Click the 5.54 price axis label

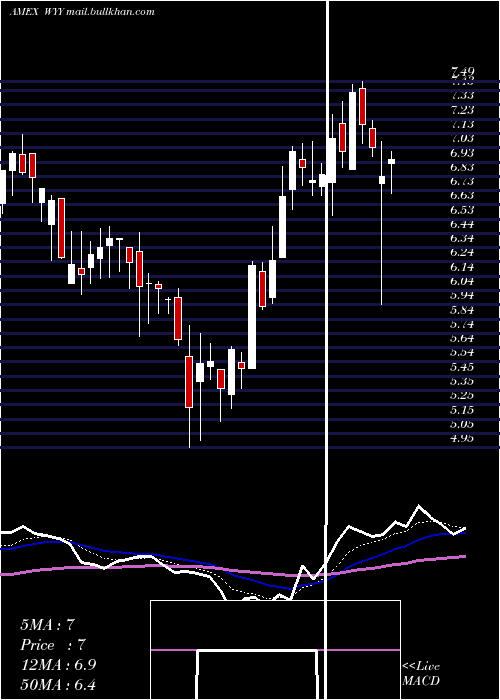pyautogui.click(x=462, y=353)
